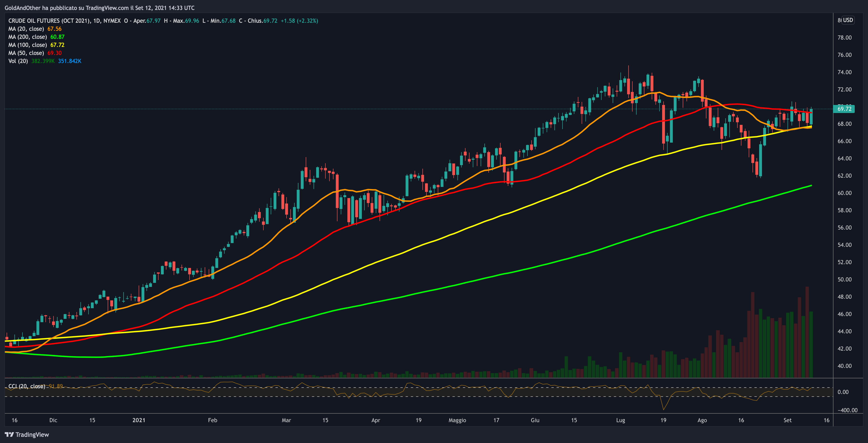Click the 0.00 CCI axis label

tap(843, 392)
